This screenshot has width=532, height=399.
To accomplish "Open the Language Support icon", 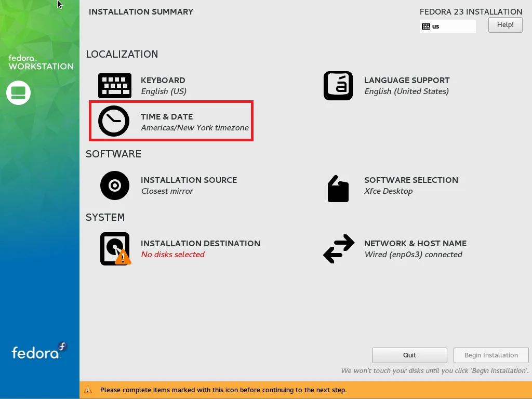I will pos(338,86).
